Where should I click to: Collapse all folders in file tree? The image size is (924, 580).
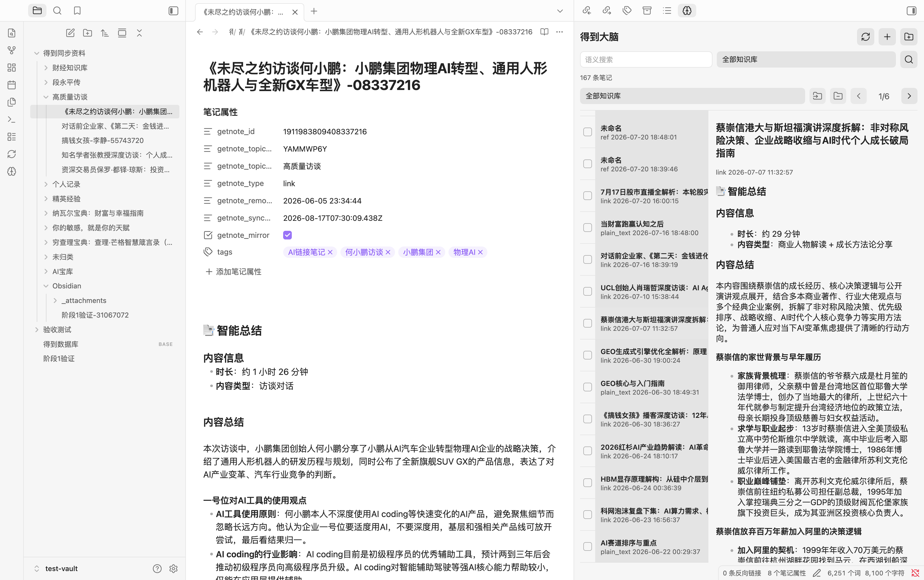(139, 33)
